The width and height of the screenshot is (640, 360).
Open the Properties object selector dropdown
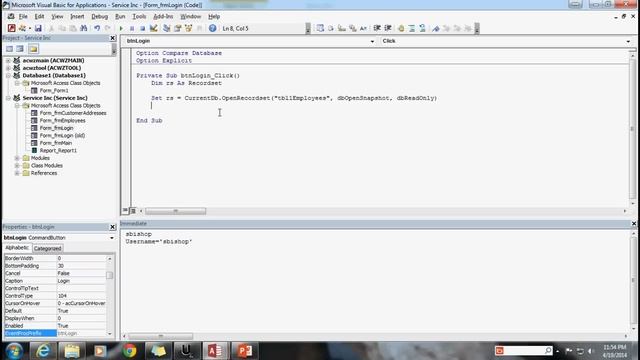point(112,238)
